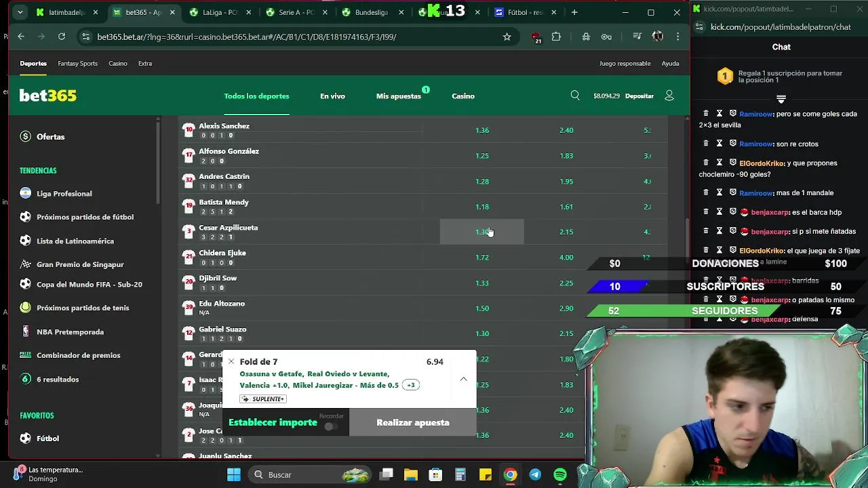This screenshot has height=488, width=868.
Task: Toggle the Recordar switch
Action: coord(331,426)
